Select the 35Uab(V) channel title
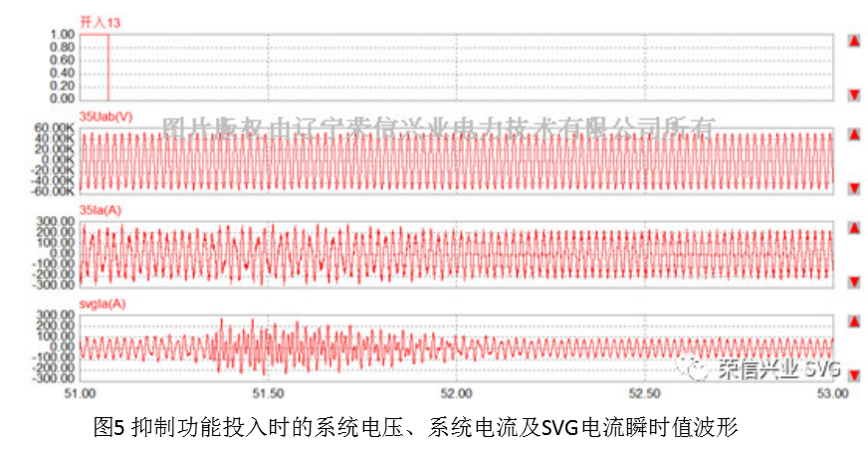This screenshot has width=868, height=449. click(x=106, y=117)
